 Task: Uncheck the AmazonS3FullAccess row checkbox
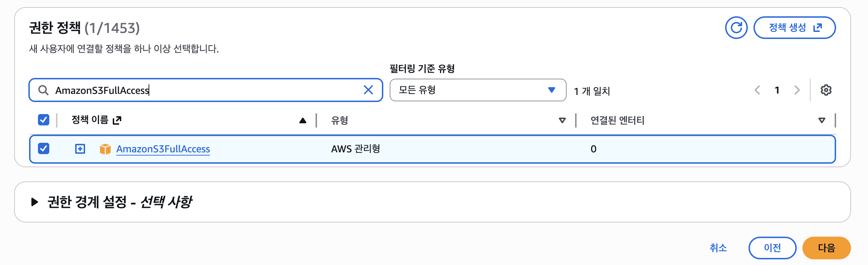44,148
